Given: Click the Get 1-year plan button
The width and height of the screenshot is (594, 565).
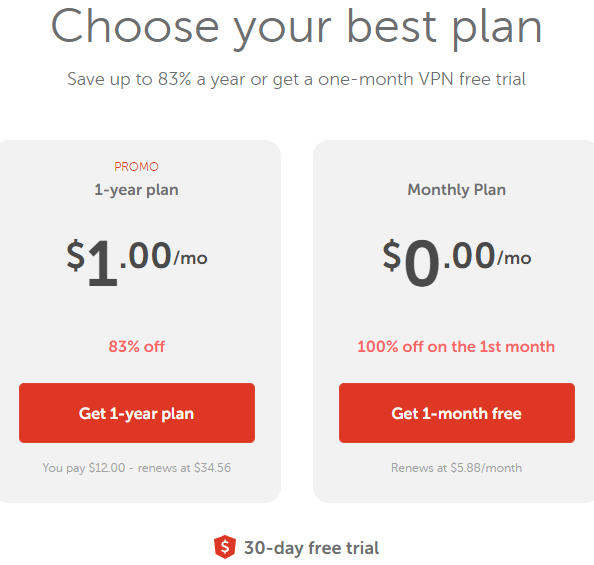Looking at the screenshot, I should pos(137,413).
